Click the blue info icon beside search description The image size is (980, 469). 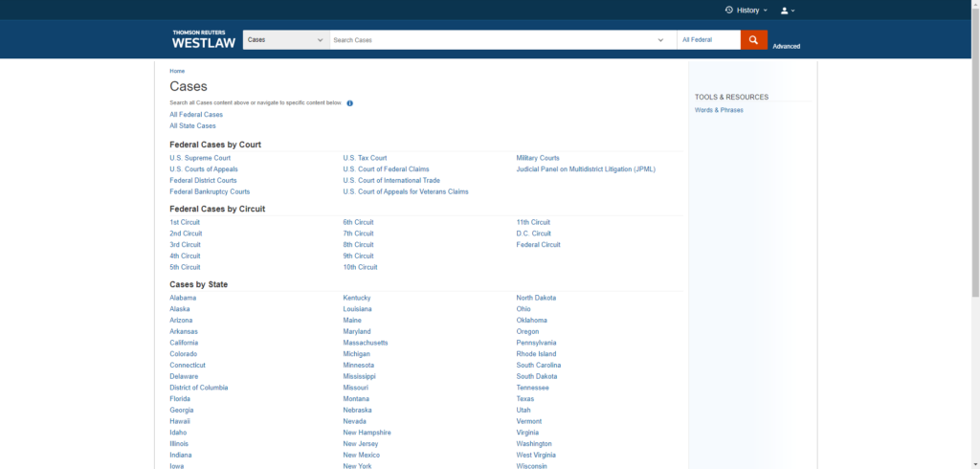click(349, 103)
